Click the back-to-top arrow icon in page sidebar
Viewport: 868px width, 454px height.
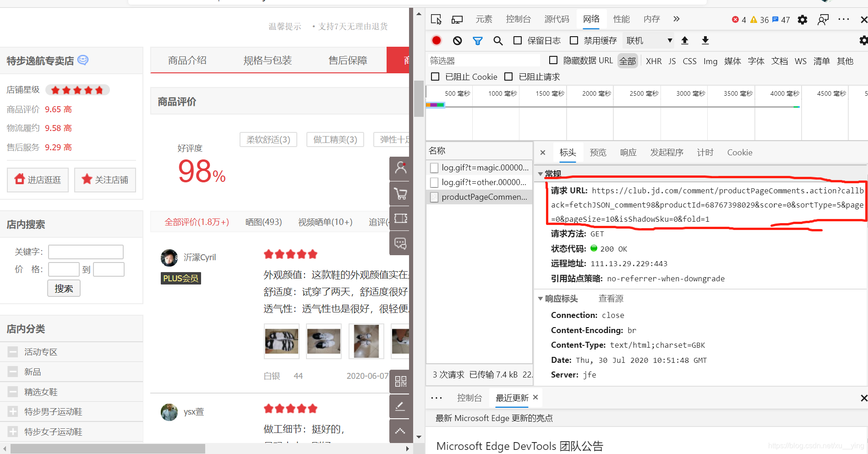(401, 431)
